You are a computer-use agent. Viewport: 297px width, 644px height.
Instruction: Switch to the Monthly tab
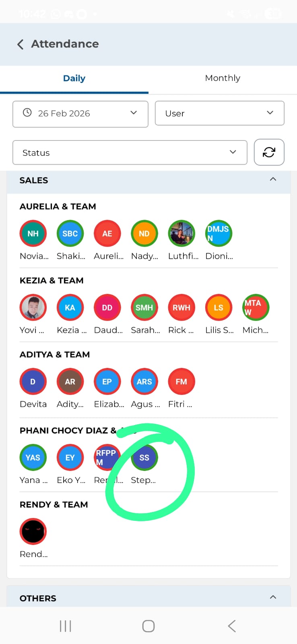[223, 78]
